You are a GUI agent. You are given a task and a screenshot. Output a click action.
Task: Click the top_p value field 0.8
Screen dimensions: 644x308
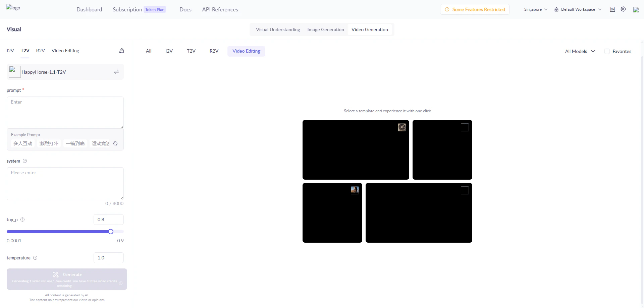109,220
